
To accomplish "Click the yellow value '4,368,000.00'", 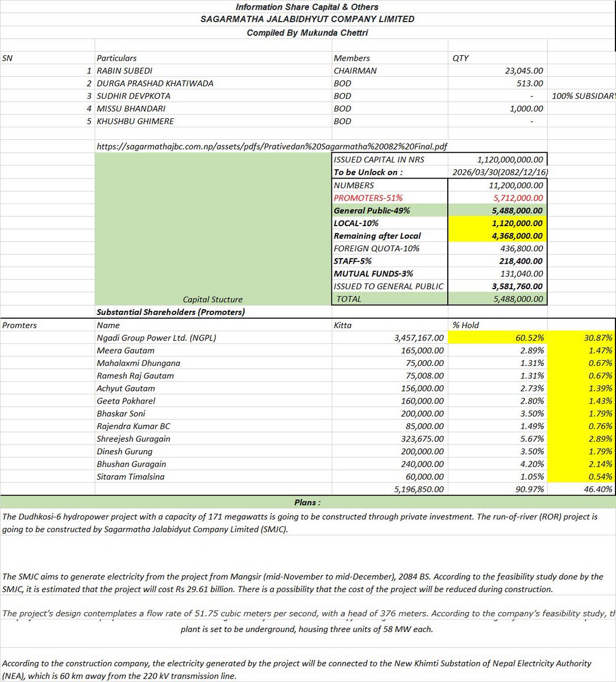I will (x=497, y=236).
